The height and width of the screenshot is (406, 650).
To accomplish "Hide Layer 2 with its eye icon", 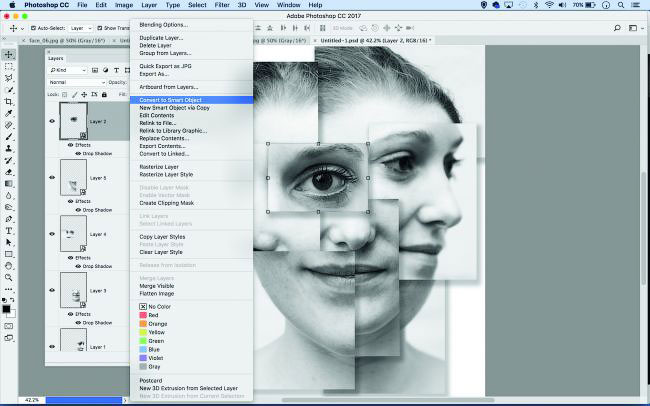I will [52, 121].
